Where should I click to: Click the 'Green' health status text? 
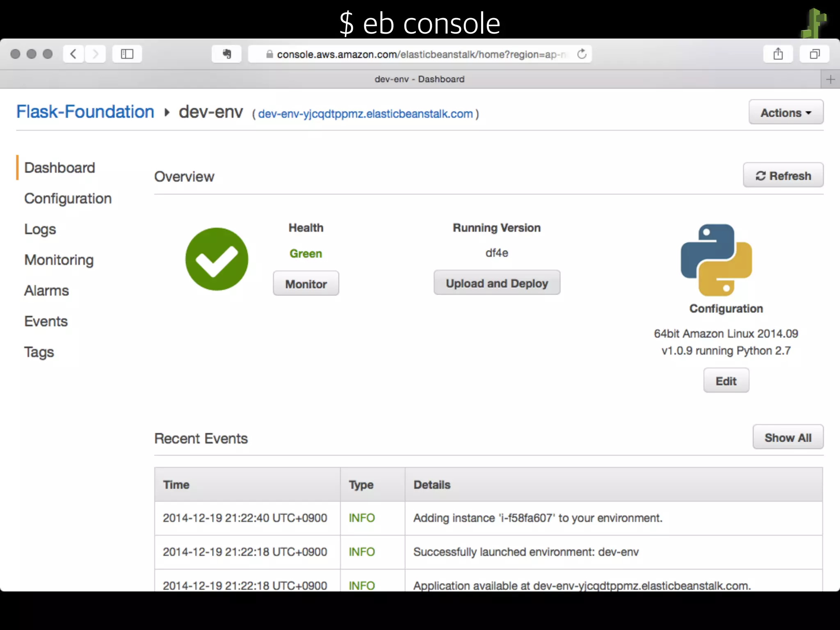306,253
